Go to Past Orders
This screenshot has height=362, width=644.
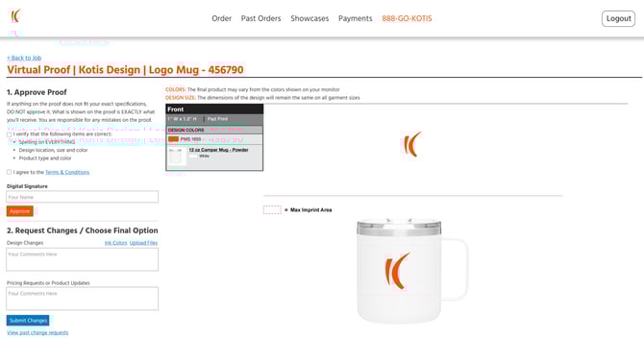260,18
